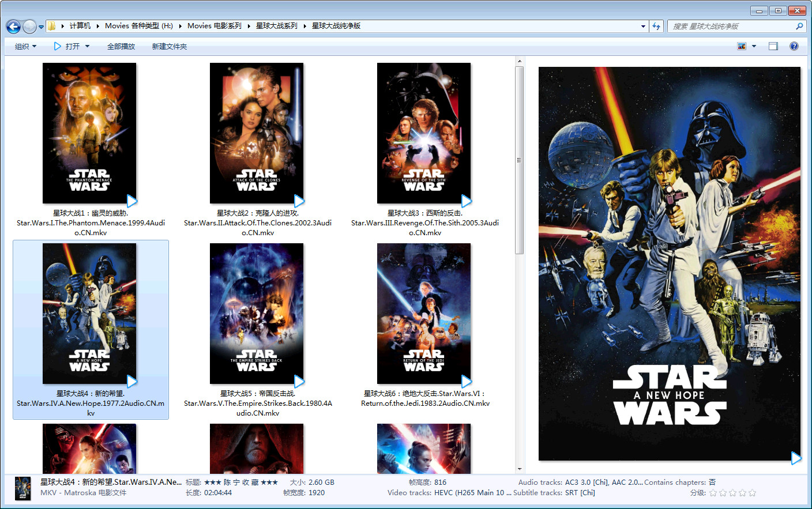Click the refresh icon beside address bar
Image resolution: width=812 pixels, height=509 pixels.
click(656, 26)
